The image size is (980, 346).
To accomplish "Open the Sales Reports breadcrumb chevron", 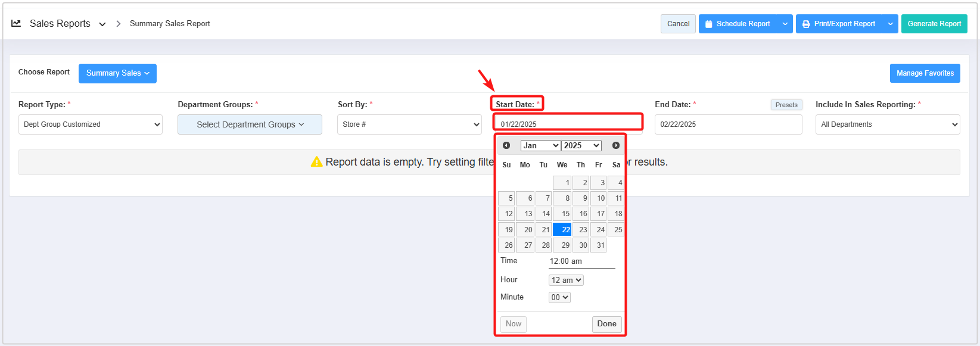I will 102,24.
